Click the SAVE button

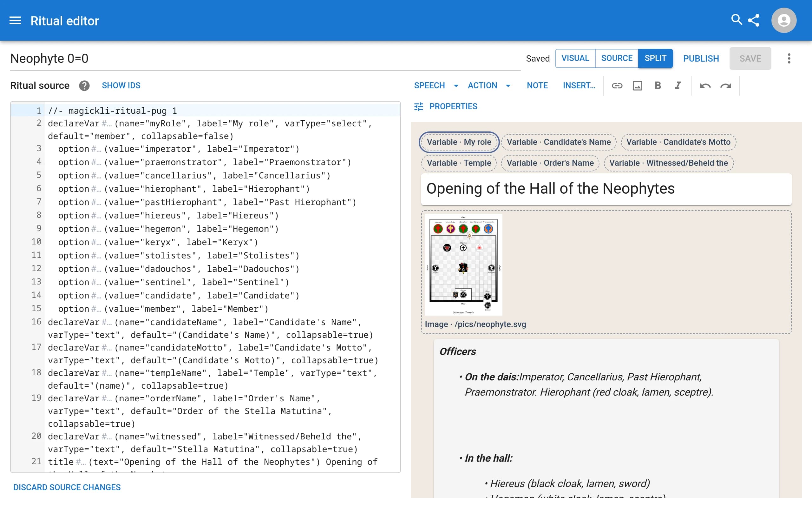[750, 58]
